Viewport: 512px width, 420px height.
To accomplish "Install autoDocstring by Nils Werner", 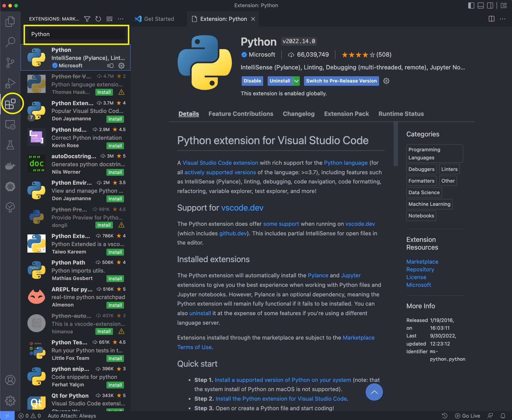I will click(x=115, y=172).
